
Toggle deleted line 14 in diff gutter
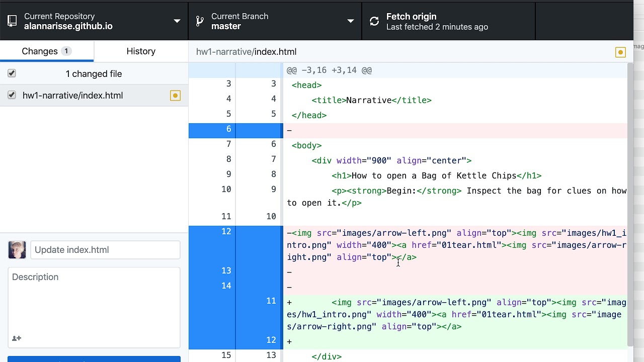(x=236, y=287)
